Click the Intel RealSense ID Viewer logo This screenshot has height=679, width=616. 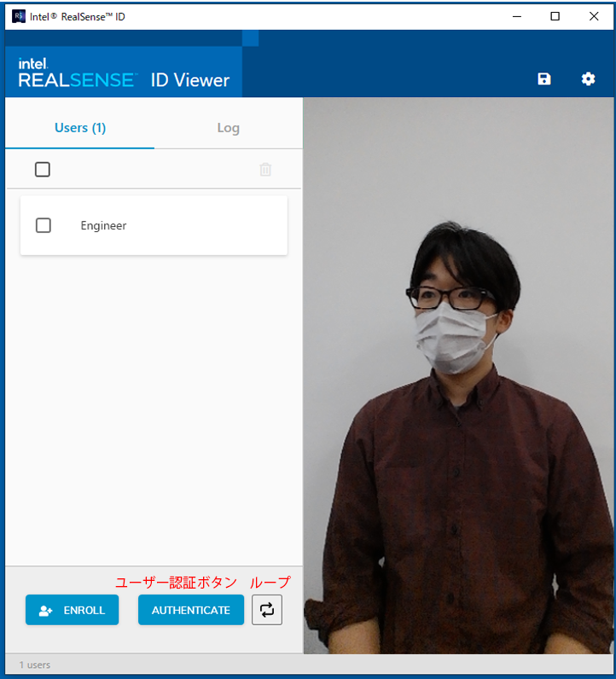[x=124, y=73]
